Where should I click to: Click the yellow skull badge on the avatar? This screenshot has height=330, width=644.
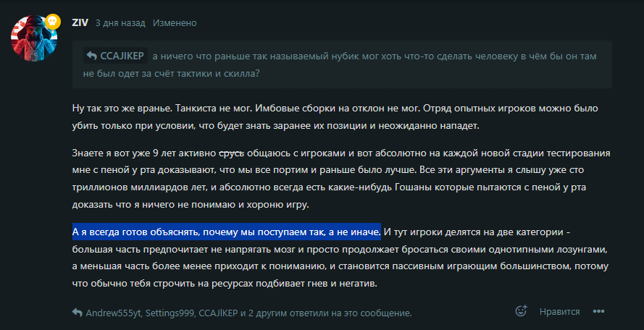pyautogui.click(x=52, y=24)
